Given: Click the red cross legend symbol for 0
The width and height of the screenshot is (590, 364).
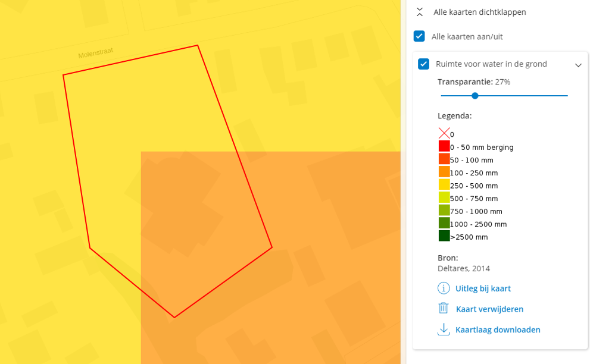Looking at the screenshot, I should click(x=444, y=133).
